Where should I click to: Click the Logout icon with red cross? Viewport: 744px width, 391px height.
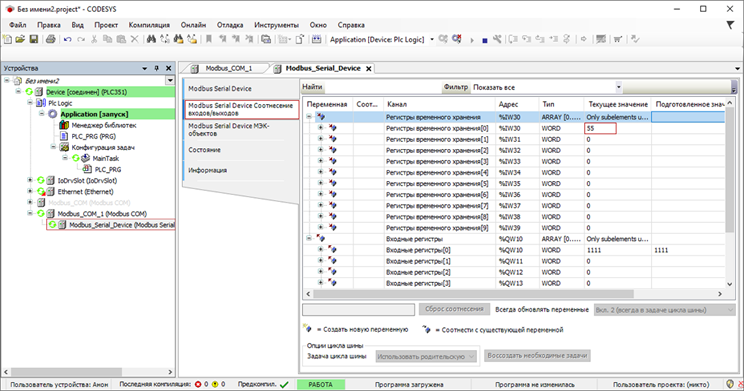coord(456,39)
